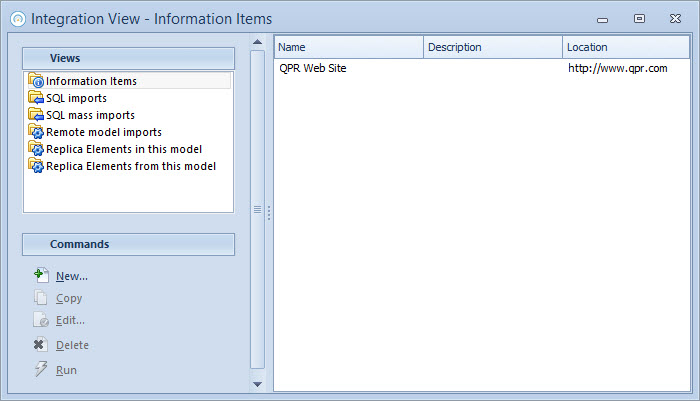Click the Integration View title bar icon

[18, 19]
